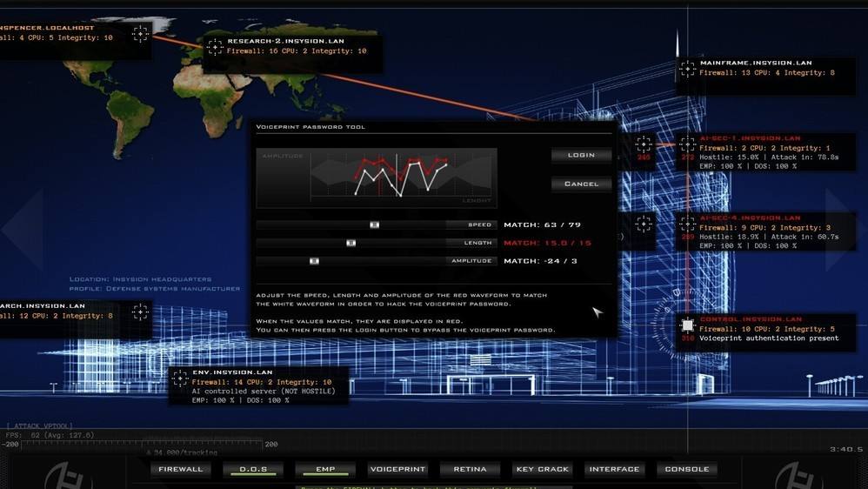Select the MAINFRAME.INSYSION.LAN node crosshair icon
Viewport: 868px width, 489px height.
pyautogui.click(x=687, y=69)
